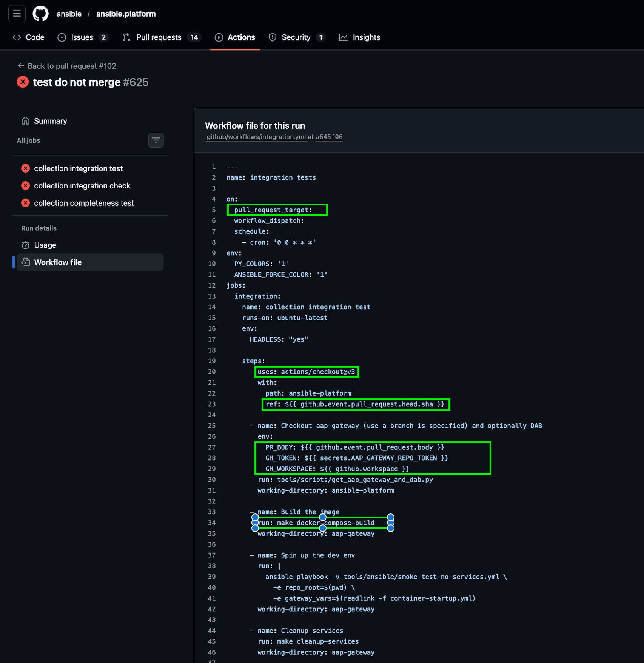The height and width of the screenshot is (663, 644).
Task: Select the collection completeness test job
Action: coord(84,203)
